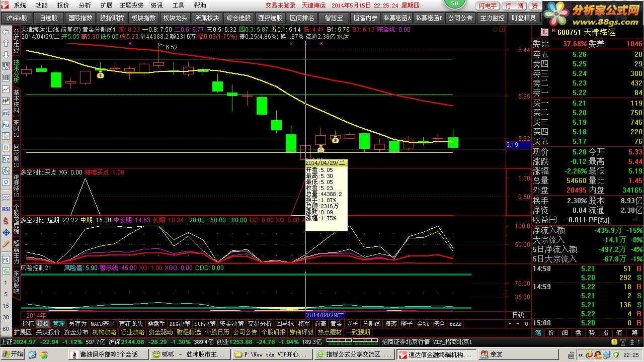Select the 技术分析 vertical tab
This screenshot has height=362, width=644.
click(x=16, y=72)
